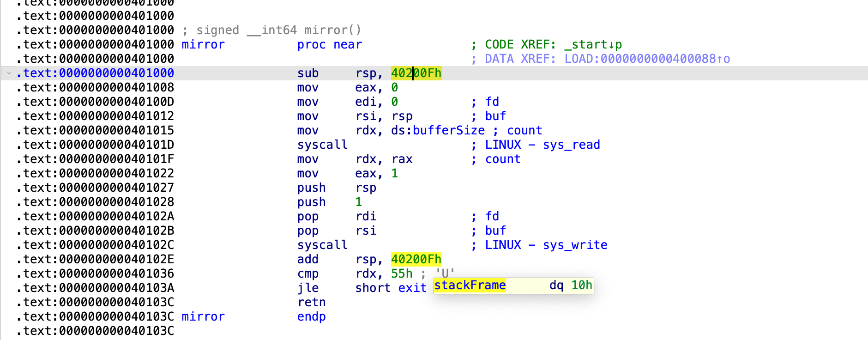The width and height of the screenshot is (868, 340).
Task: Click the rsi, rsp operands of mov
Action: click(x=384, y=116)
